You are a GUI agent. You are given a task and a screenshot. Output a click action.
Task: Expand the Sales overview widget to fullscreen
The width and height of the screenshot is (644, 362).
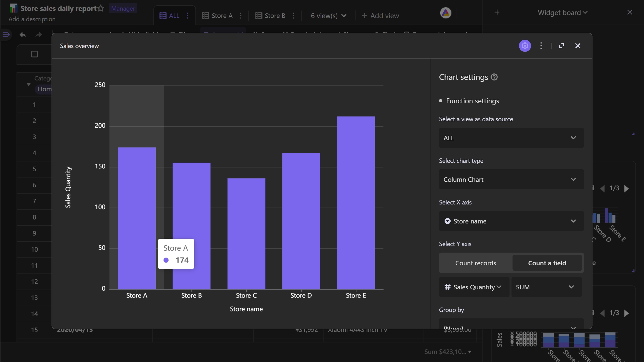coord(562,46)
